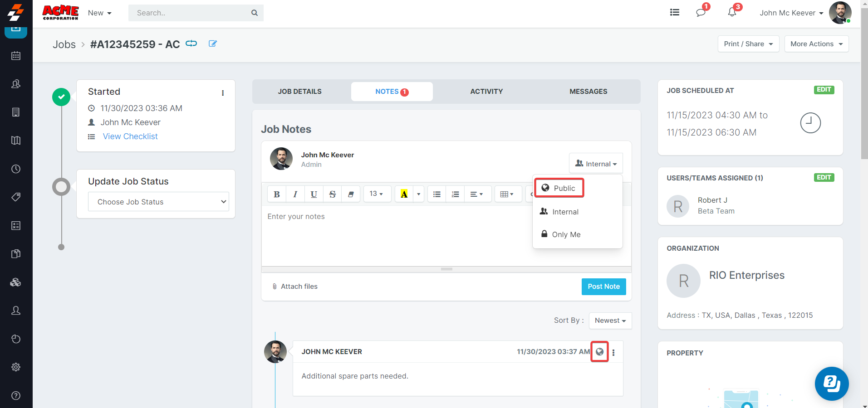Switch to the Activity tab
The image size is (868, 408).
point(486,92)
